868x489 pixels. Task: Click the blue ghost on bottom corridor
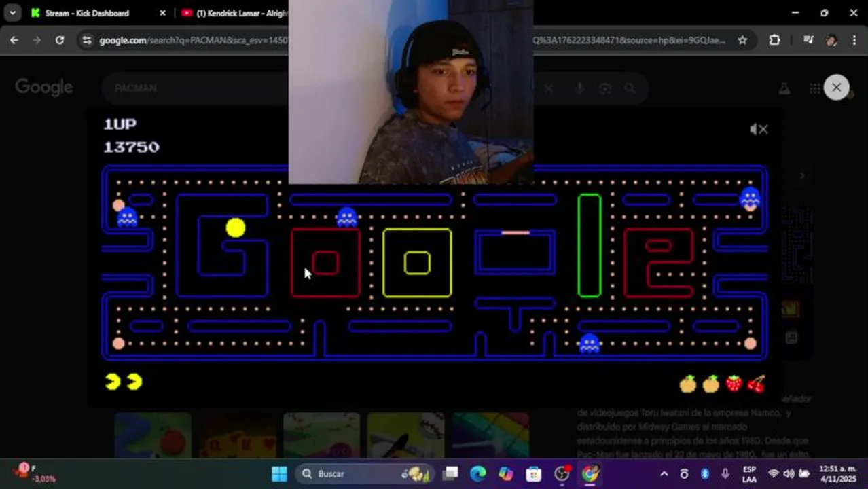589,343
